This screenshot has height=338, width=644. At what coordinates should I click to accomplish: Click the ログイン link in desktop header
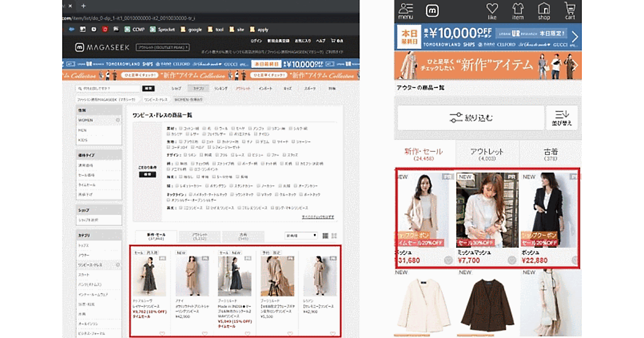(x=256, y=41)
